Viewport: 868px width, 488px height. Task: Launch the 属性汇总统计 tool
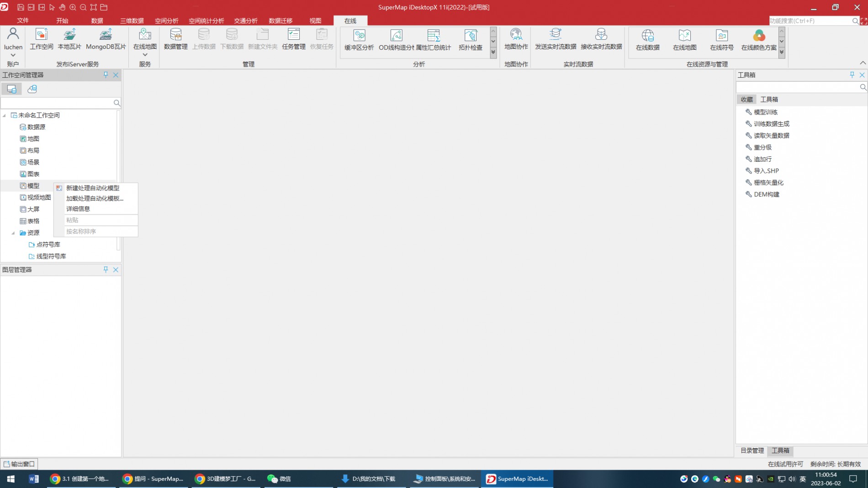pos(433,39)
